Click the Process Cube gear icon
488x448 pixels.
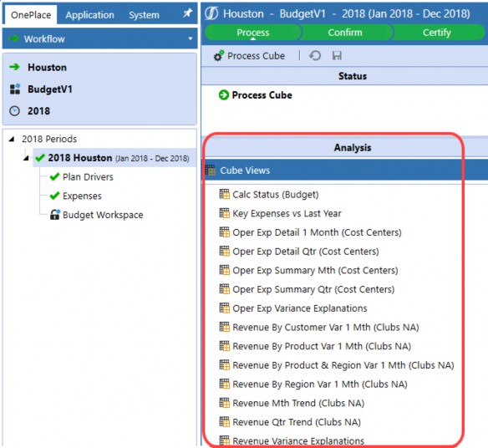[x=218, y=56]
